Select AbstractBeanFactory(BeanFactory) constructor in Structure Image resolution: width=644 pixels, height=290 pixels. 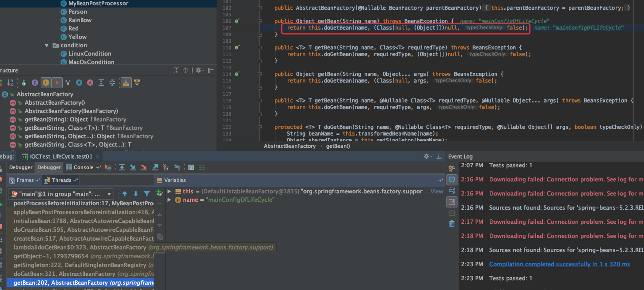[71, 111]
